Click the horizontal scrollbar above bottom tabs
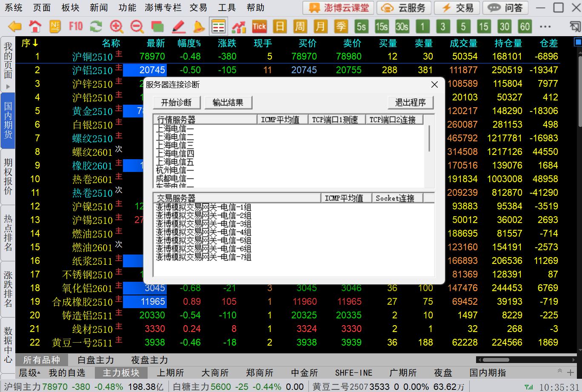Screen dimensions: 582x392 pyautogui.click(x=496, y=360)
